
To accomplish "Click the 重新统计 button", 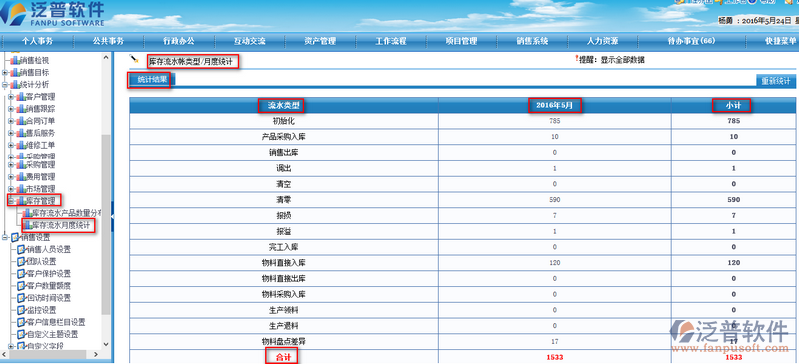I will point(776,81).
